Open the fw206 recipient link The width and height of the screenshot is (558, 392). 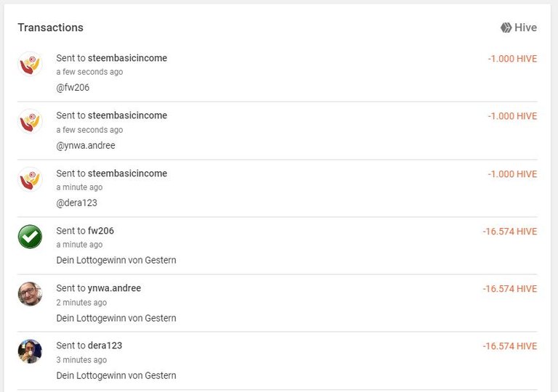pyautogui.click(x=101, y=231)
